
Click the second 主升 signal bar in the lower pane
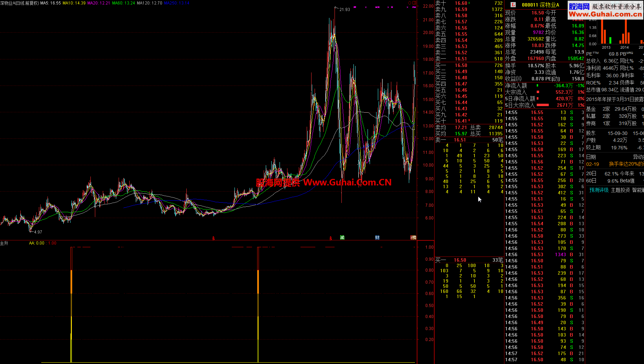(258, 305)
